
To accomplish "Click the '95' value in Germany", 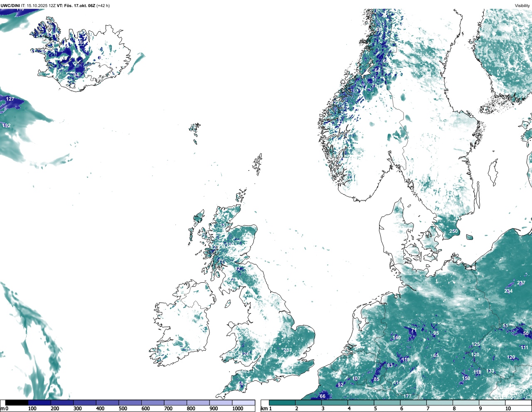I will [x=436, y=333].
